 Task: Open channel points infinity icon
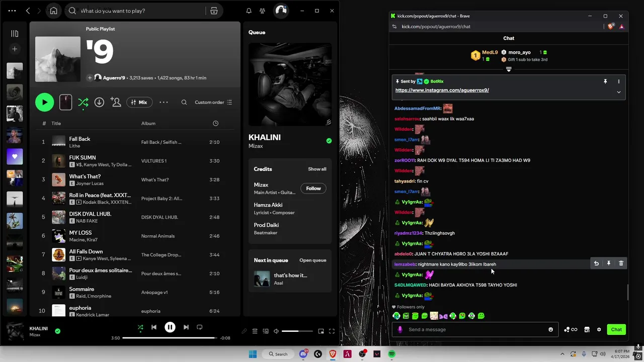pos(571,329)
